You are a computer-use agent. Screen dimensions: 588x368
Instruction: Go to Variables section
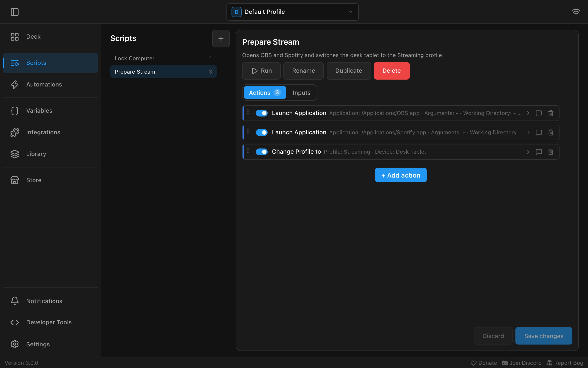point(50,111)
